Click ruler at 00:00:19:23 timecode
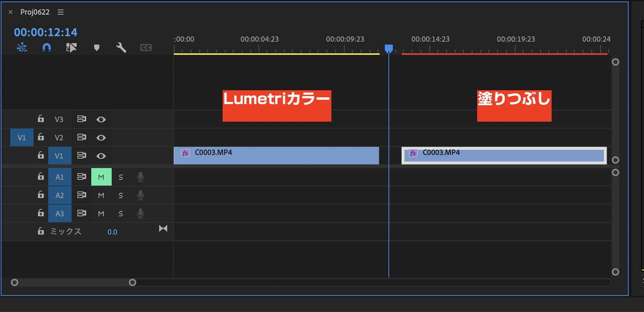 point(516,39)
